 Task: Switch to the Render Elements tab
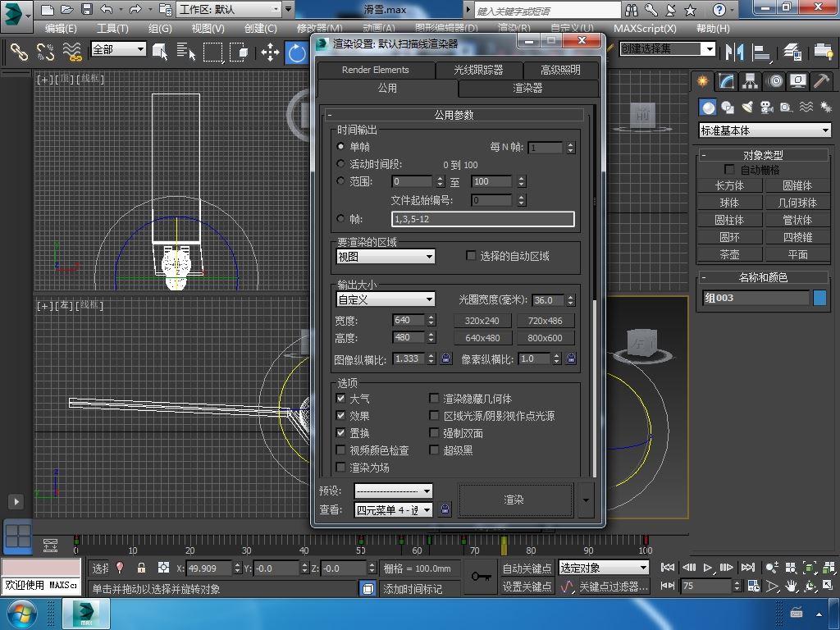(375, 70)
